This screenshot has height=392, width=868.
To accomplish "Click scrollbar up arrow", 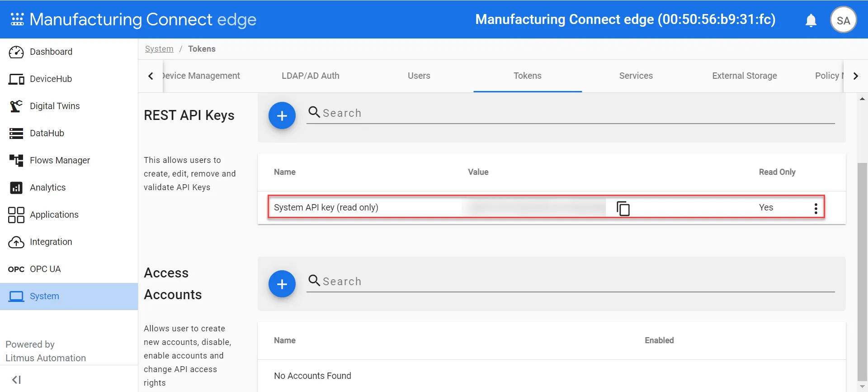I will click(x=863, y=99).
